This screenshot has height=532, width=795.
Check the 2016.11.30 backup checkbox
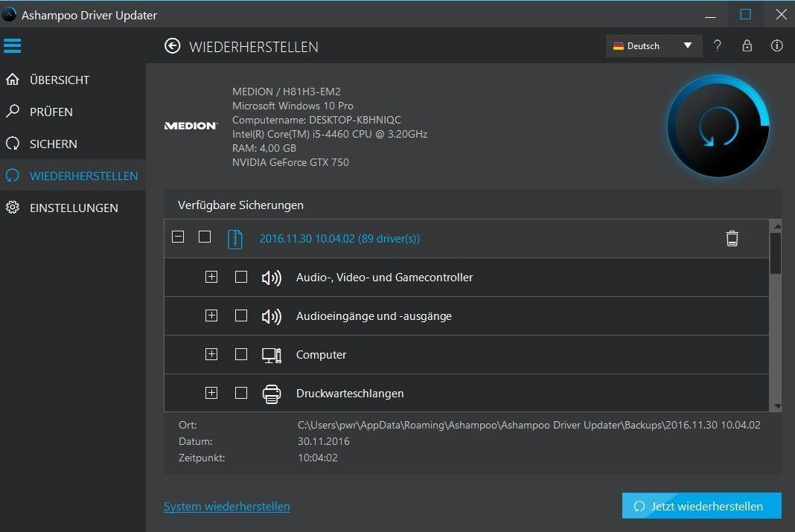pos(205,237)
